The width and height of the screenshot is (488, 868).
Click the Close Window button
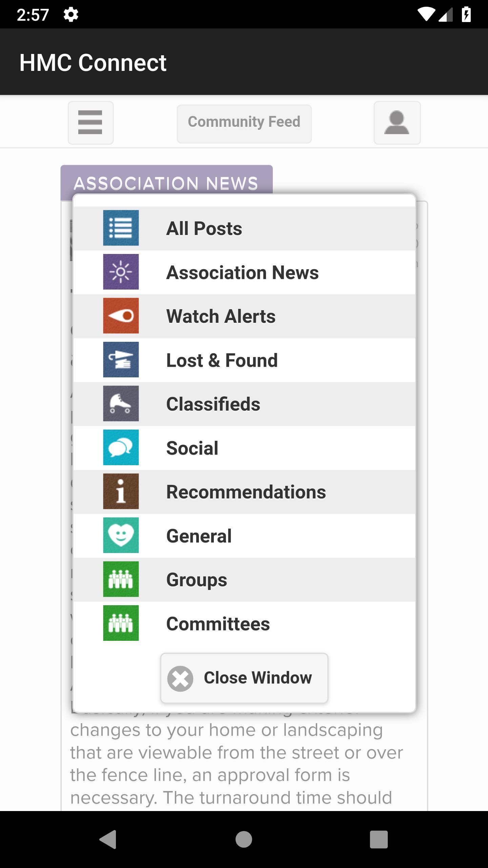click(x=244, y=678)
